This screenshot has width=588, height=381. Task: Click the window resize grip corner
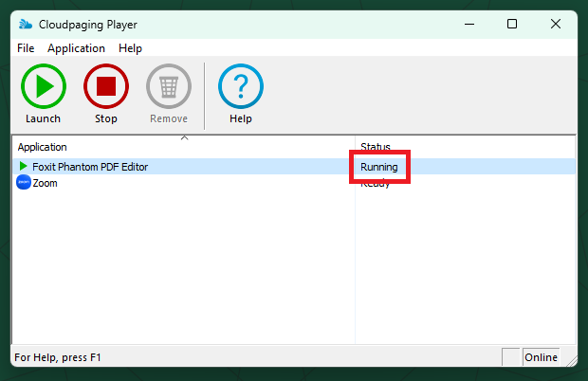click(x=572, y=361)
